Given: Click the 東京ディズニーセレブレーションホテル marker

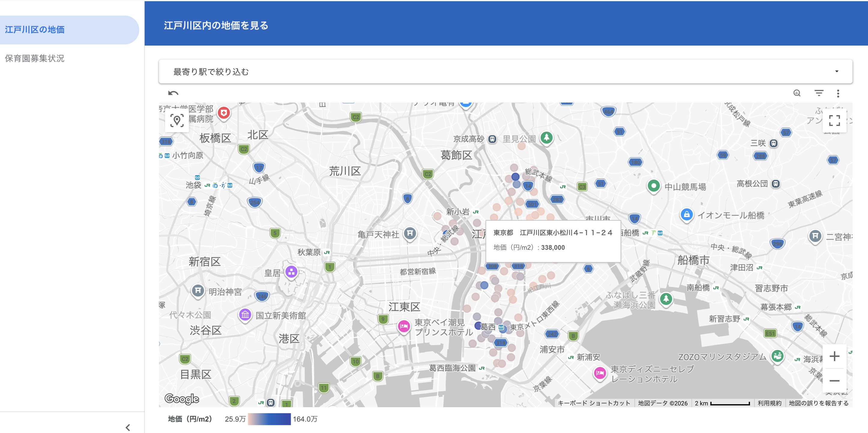Looking at the screenshot, I should pyautogui.click(x=600, y=373).
